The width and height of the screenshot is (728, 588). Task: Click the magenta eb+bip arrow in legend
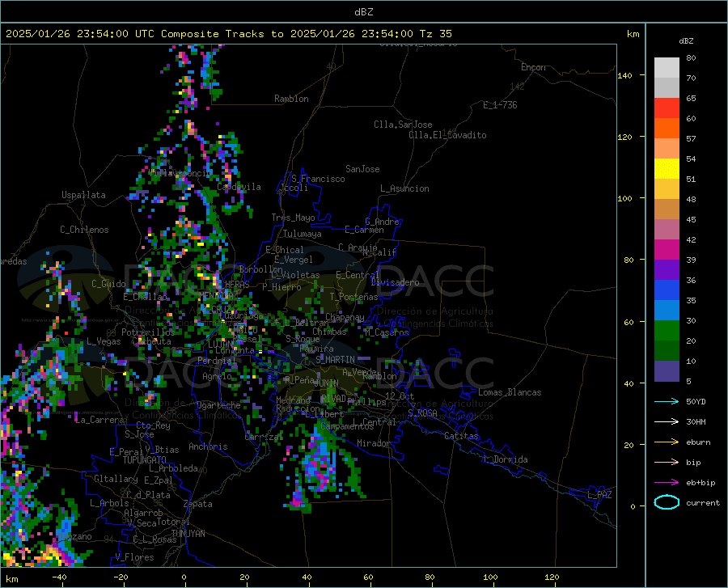tap(667, 483)
